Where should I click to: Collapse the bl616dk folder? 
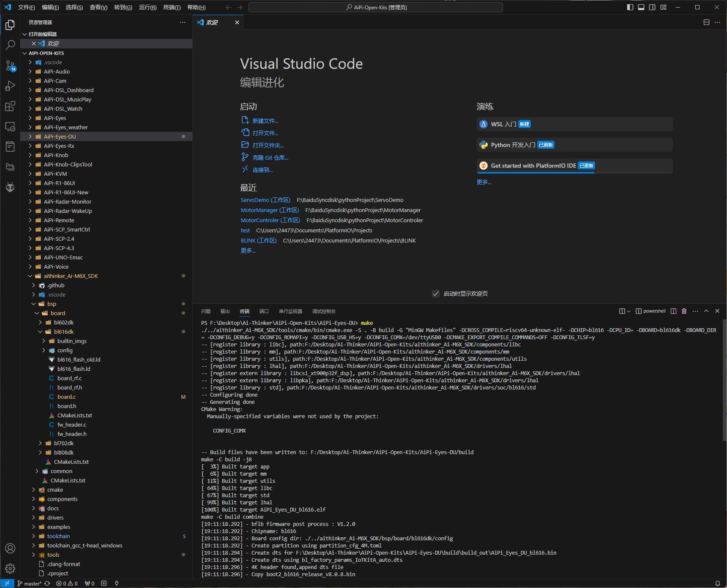pos(40,332)
